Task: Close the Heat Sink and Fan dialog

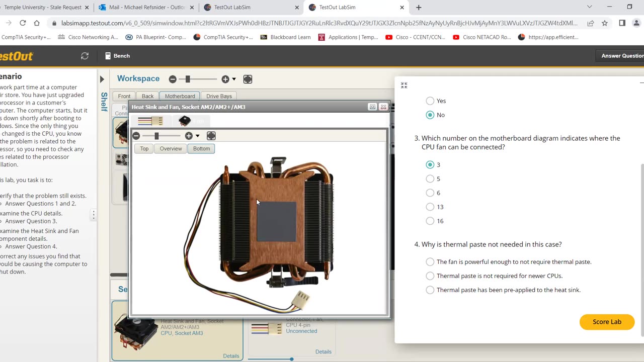Action: point(383,107)
